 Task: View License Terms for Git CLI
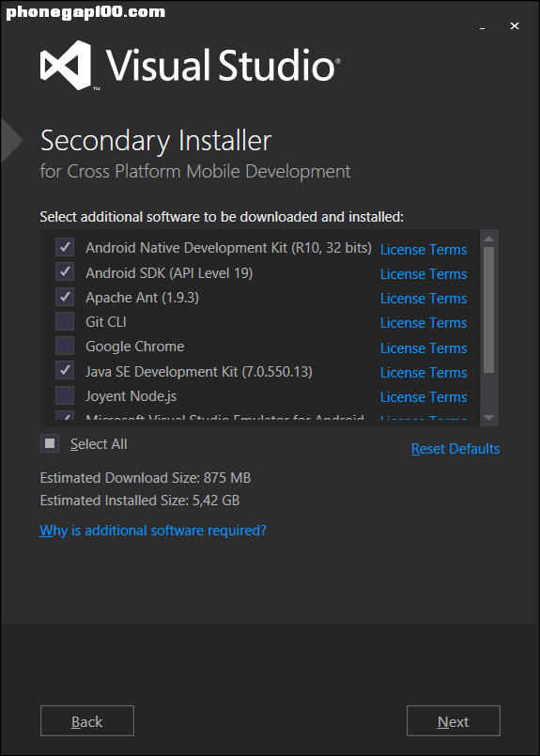tap(424, 323)
